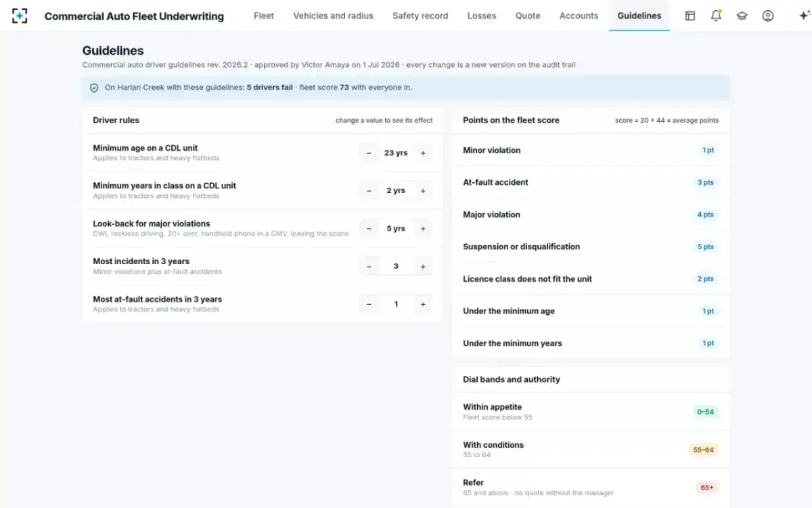Open the Losses tab

482,16
